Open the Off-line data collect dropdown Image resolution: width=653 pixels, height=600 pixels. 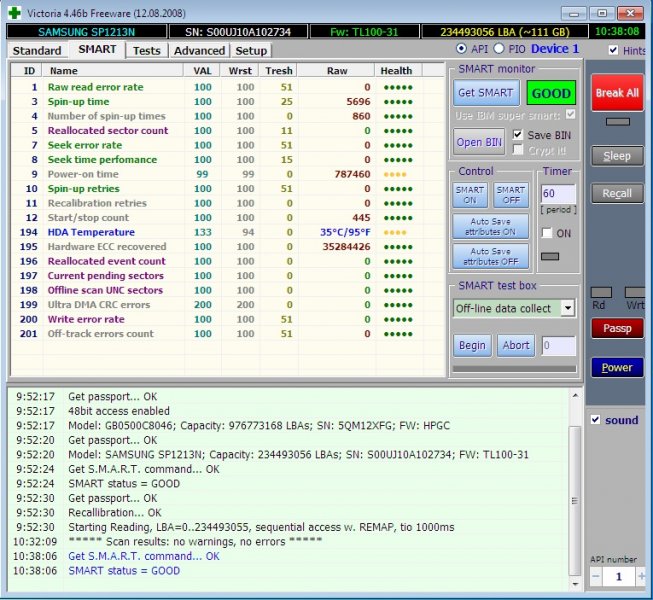point(567,308)
